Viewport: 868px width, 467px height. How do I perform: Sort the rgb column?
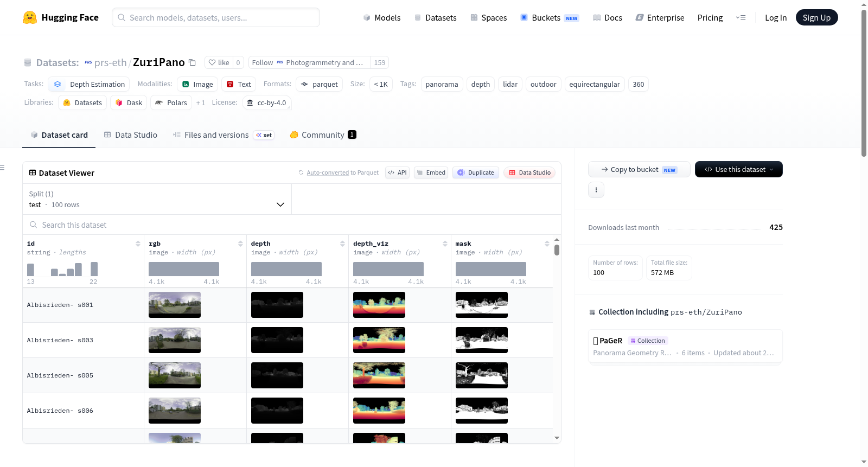pyautogui.click(x=240, y=244)
